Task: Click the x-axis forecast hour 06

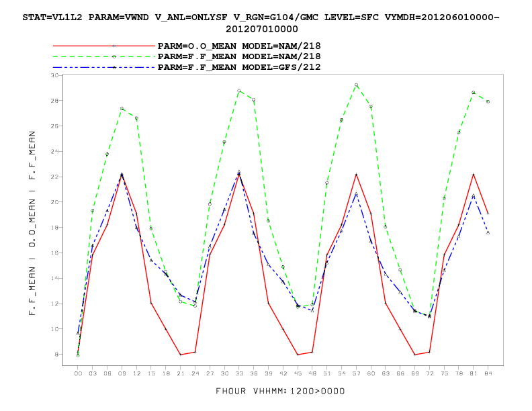Action: 107,373
